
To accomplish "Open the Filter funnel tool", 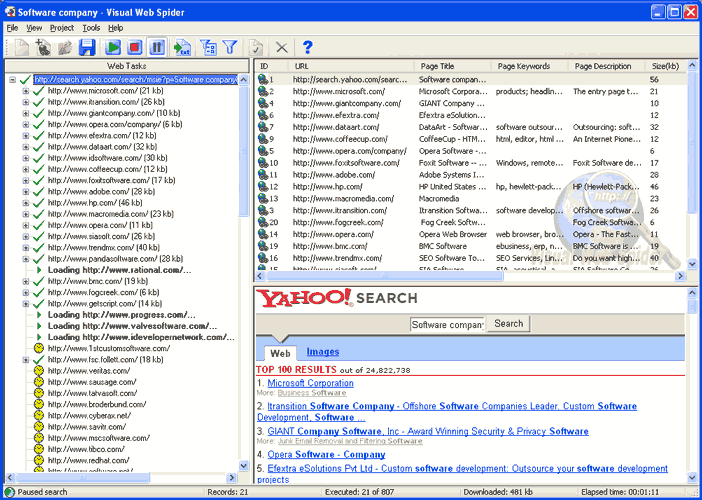I will 230,47.
